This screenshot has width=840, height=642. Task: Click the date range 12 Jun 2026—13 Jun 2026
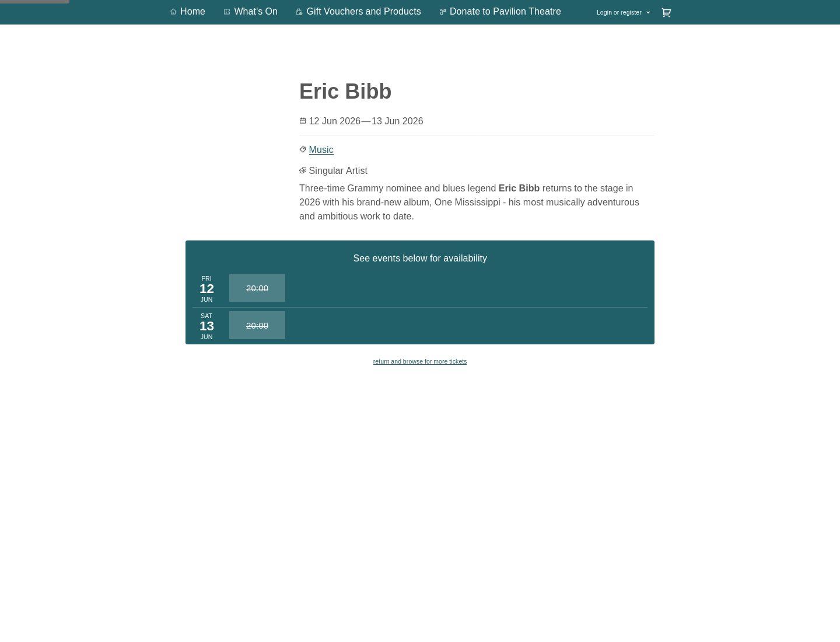point(366,121)
